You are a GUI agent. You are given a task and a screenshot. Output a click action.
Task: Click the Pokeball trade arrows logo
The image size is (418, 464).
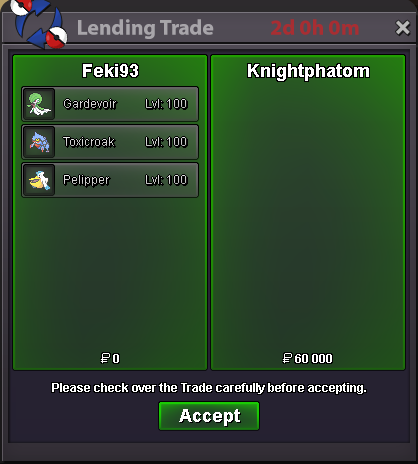click(x=39, y=23)
